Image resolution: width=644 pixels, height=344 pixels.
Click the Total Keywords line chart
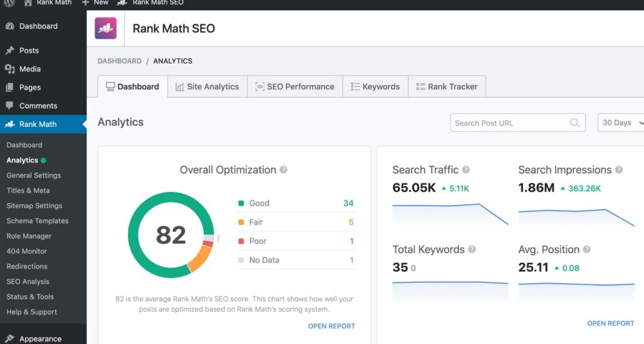[x=450, y=292]
